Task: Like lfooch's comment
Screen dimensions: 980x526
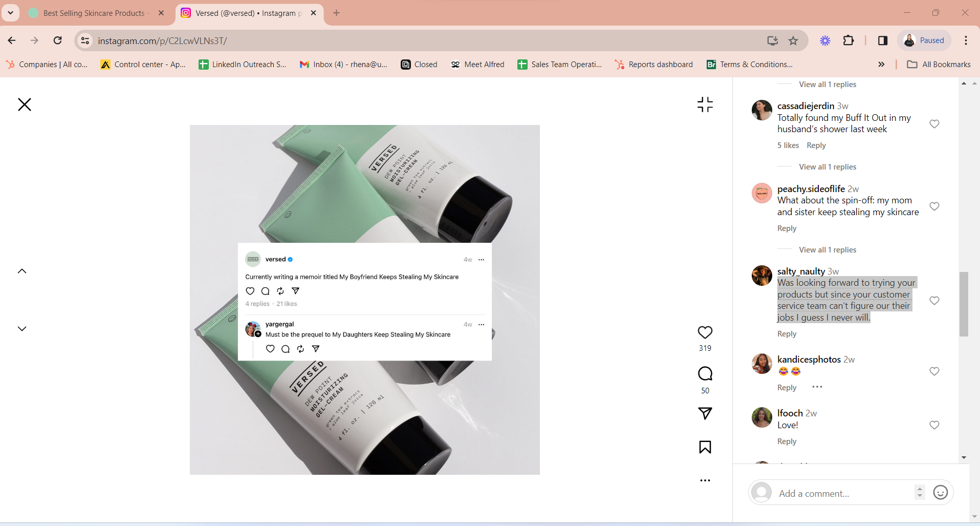Action: pyautogui.click(x=934, y=425)
